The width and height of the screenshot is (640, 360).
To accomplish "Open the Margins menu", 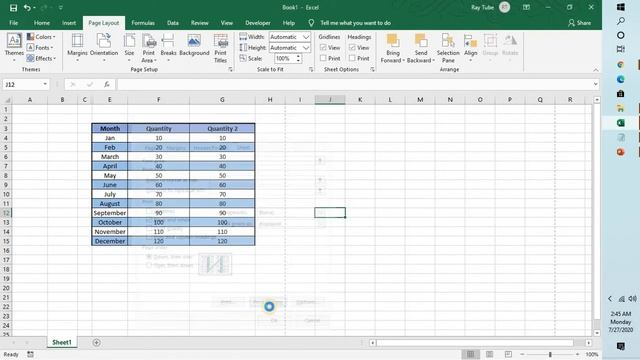I will 77,48.
